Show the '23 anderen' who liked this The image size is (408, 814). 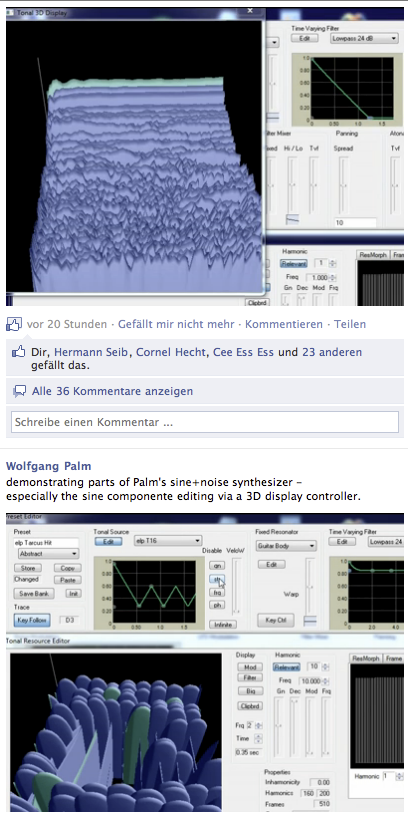pos(332,352)
